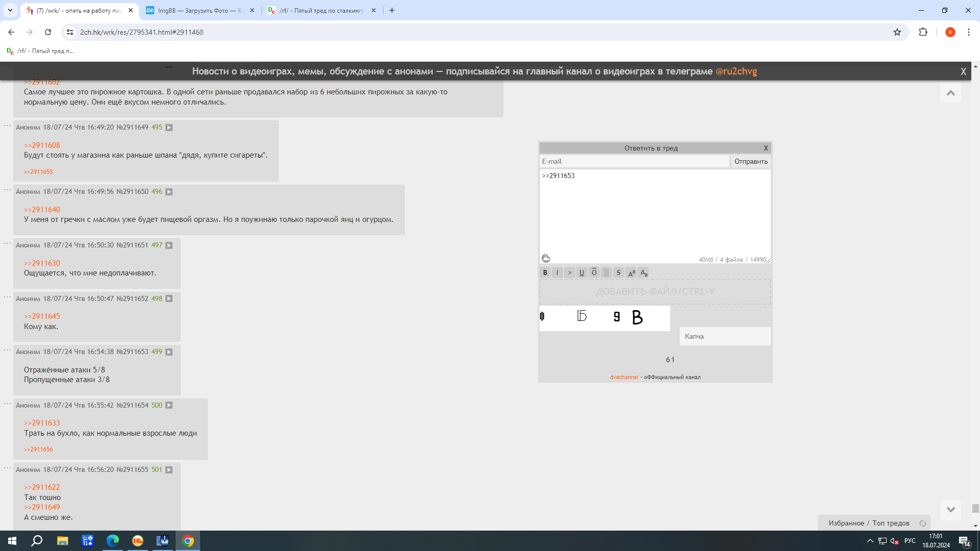Go back to the previous page
980x551 pixels.
(x=11, y=32)
